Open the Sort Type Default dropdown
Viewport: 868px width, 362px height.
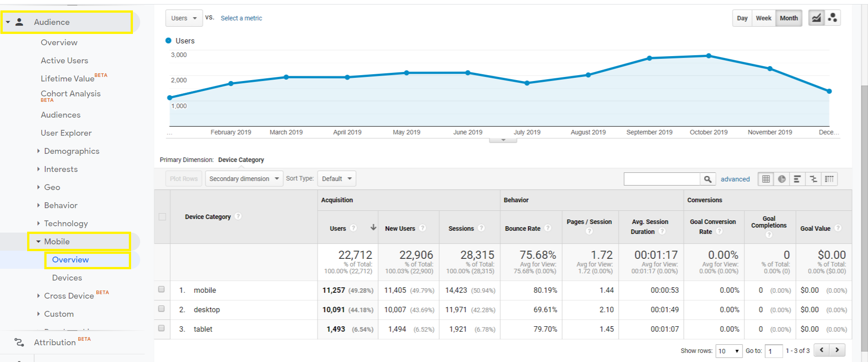click(337, 179)
